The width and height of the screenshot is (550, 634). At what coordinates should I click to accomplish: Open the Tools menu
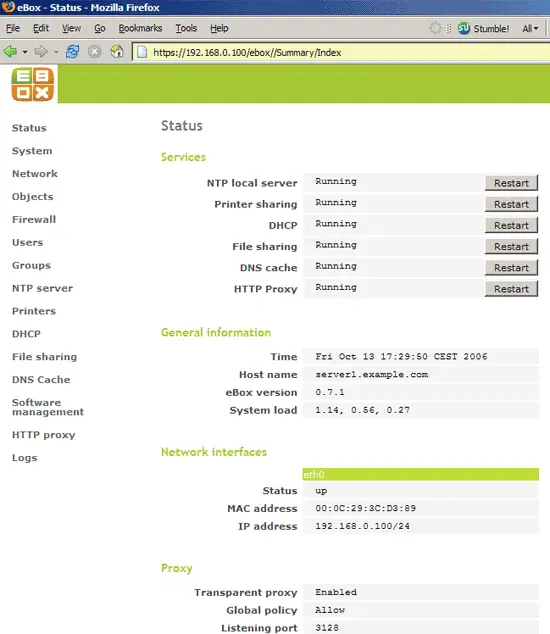click(186, 28)
